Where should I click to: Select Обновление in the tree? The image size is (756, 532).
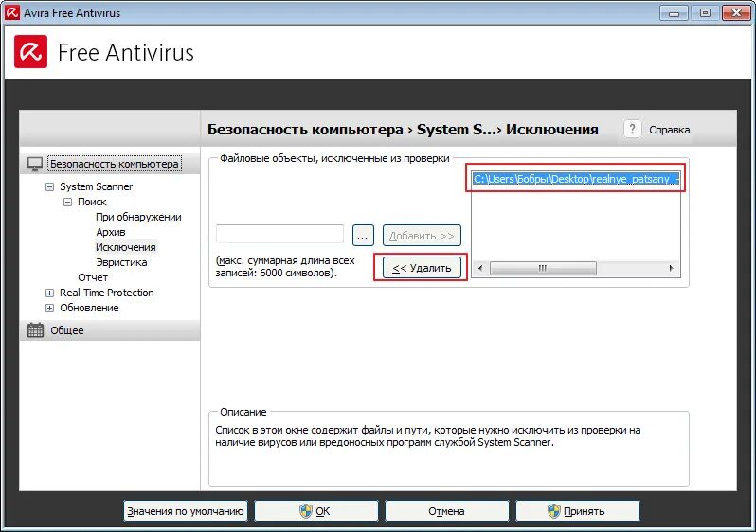pos(89,308)
